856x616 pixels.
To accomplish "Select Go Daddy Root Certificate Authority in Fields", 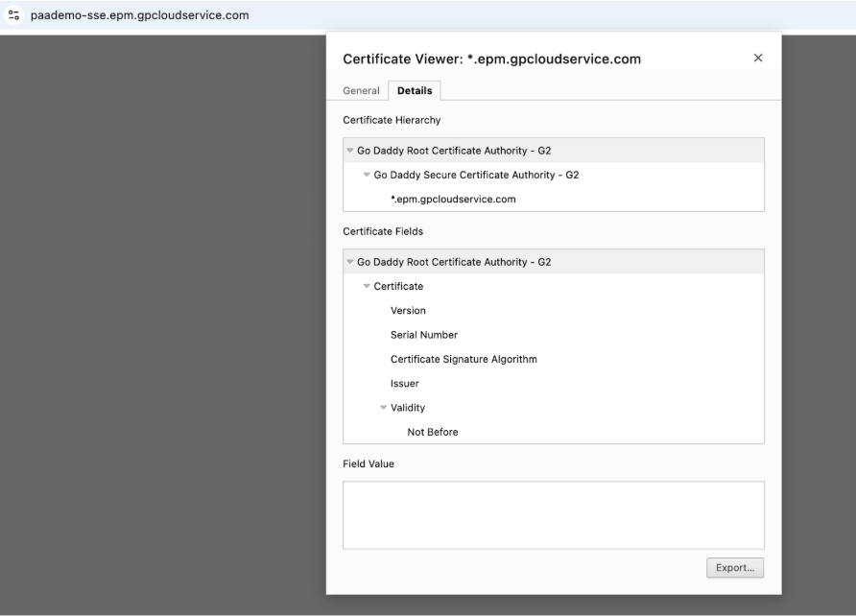I will click(454, 262).
